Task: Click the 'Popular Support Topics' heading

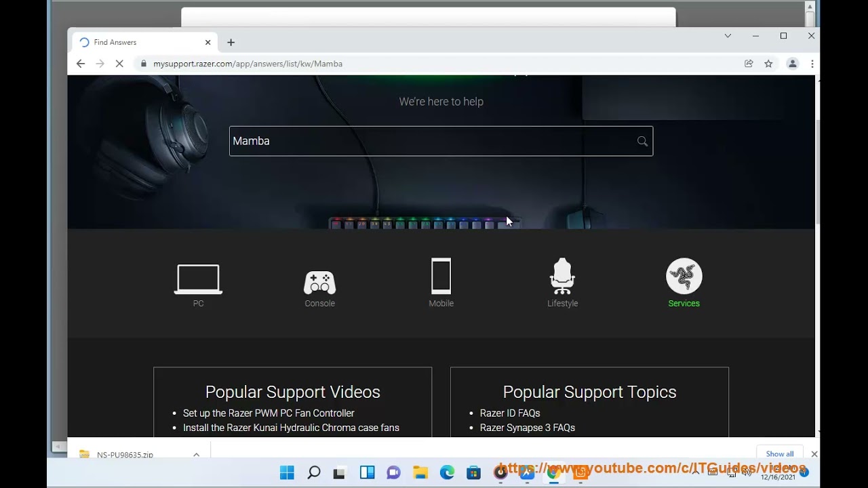Action: coord(589,392)
